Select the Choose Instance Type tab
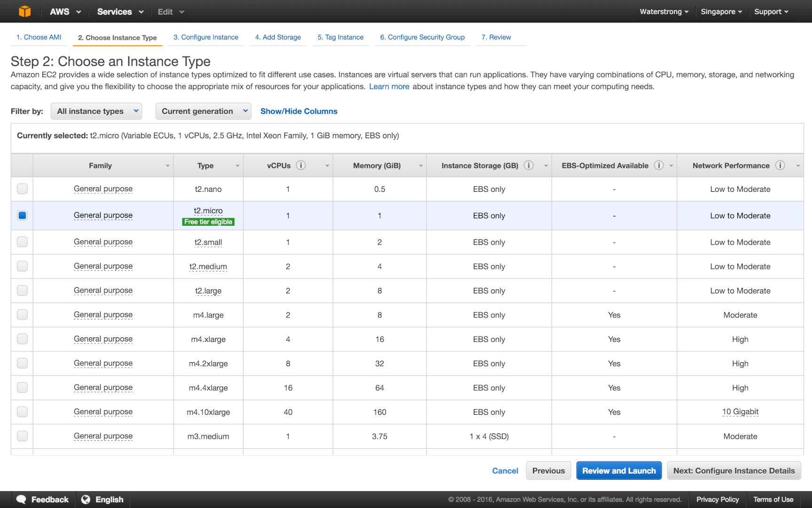 click(x=117, y=38)
